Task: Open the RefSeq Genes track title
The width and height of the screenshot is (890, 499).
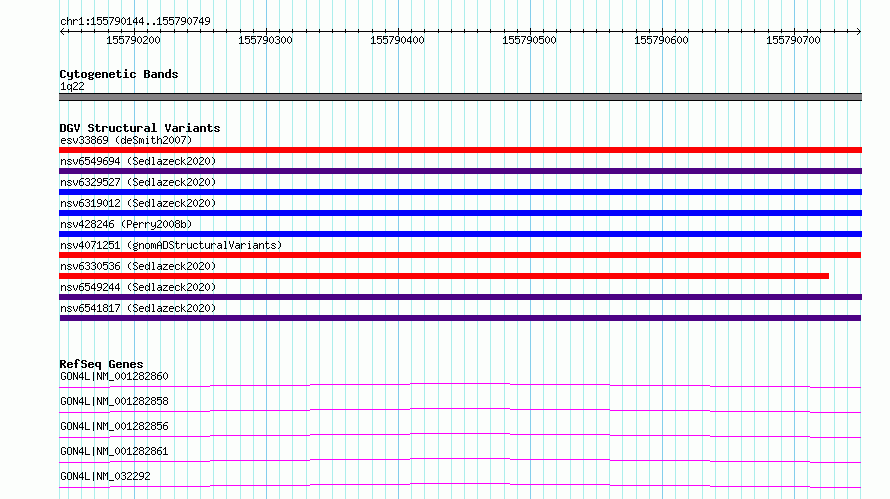Action: point(101,364)
